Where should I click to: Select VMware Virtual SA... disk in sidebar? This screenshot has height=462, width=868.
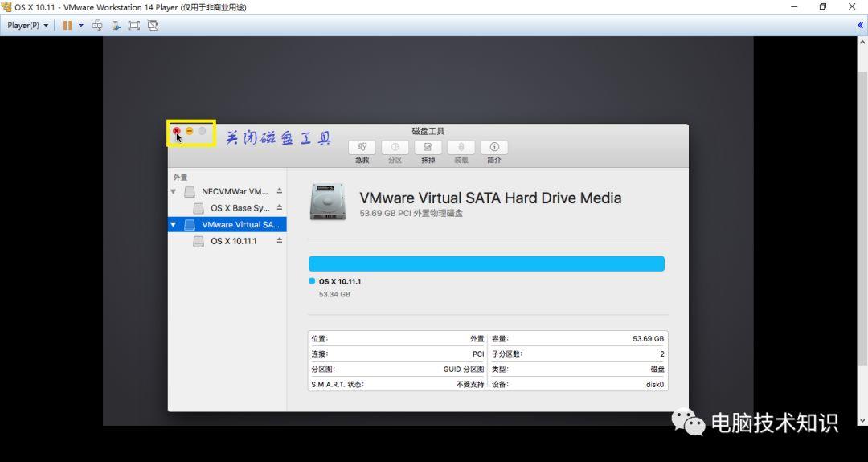(x=227, y=225)
